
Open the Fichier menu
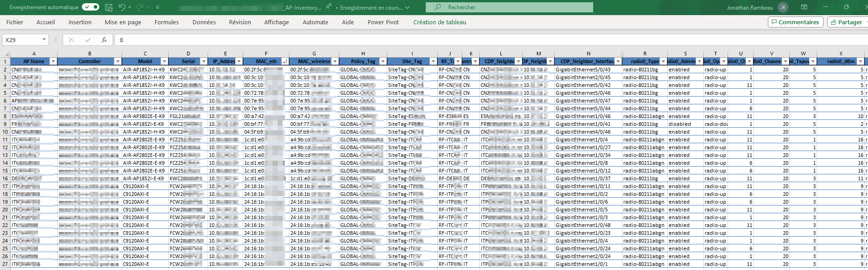tap(15, 22)
